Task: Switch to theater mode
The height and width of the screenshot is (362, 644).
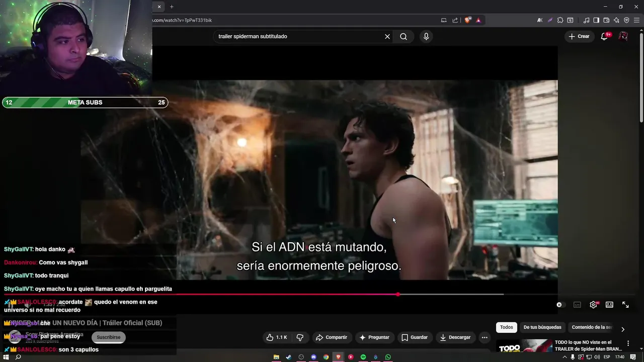Action: pos(609,305)
